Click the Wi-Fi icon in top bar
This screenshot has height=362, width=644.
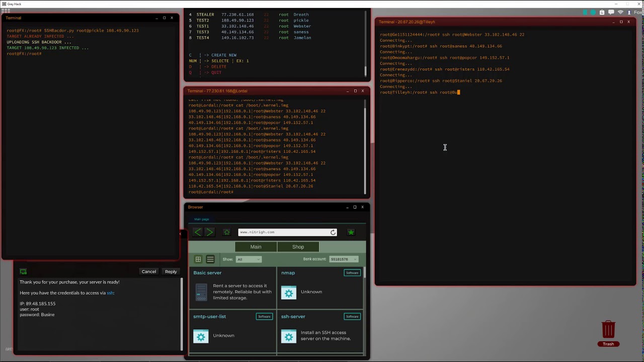pyautogui.click(x=620, y=12)
